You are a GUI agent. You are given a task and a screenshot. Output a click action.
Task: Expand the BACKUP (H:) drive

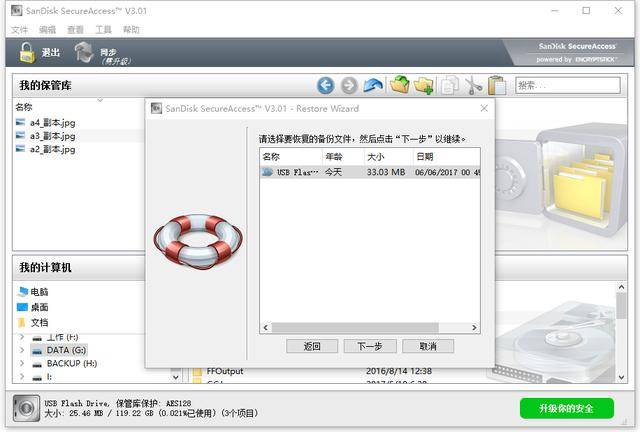[x=22, y=363]
